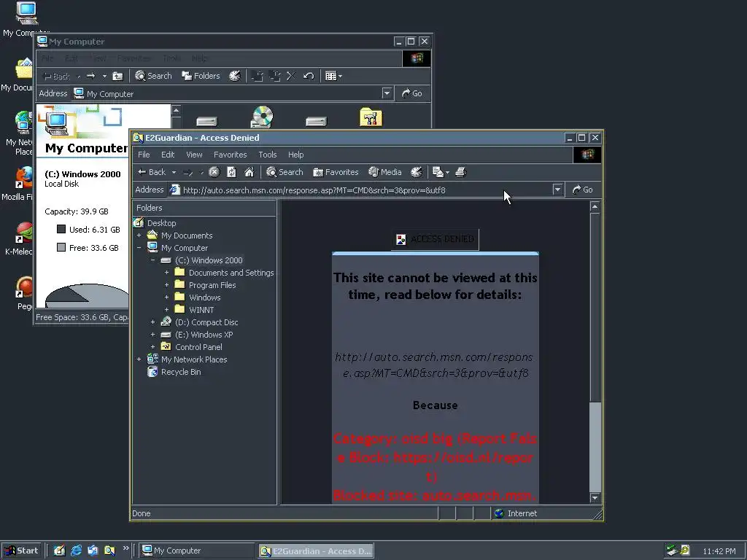Select the Control Panel folder icon in My Computer
747x560 pixels.
pyautogui.click(x=371, y=117)
